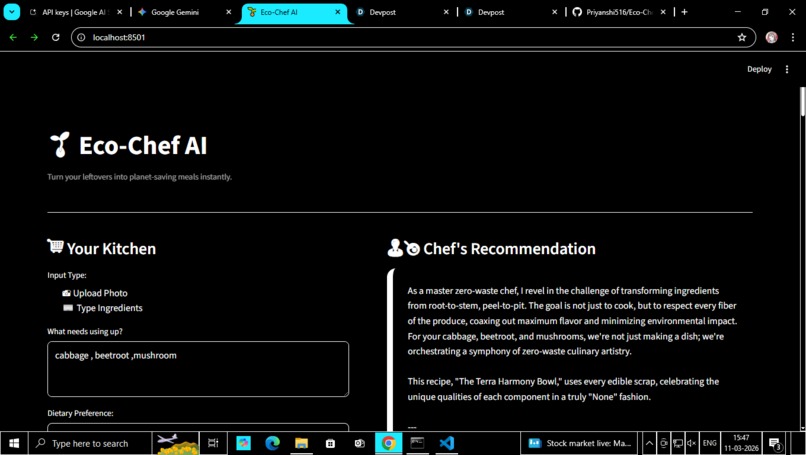View site information for localhost

pos(81,37)
